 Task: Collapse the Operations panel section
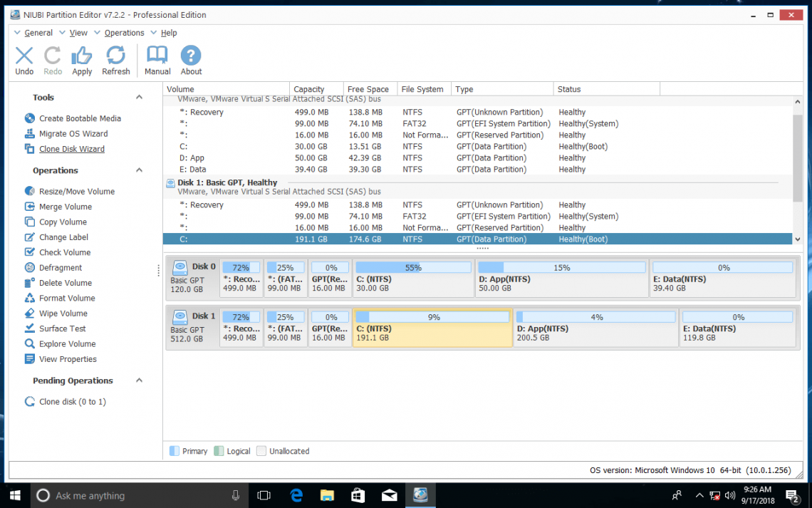pos(139,171)
